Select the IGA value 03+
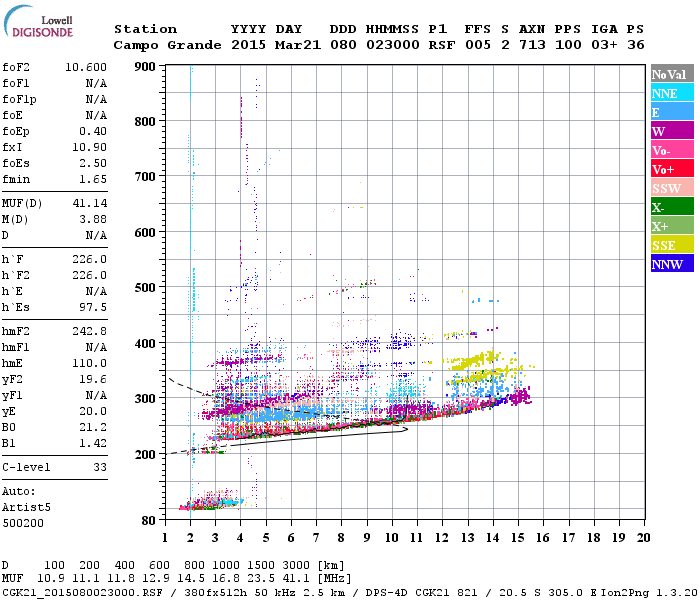 pyautogui.click(x=604, y=45)
